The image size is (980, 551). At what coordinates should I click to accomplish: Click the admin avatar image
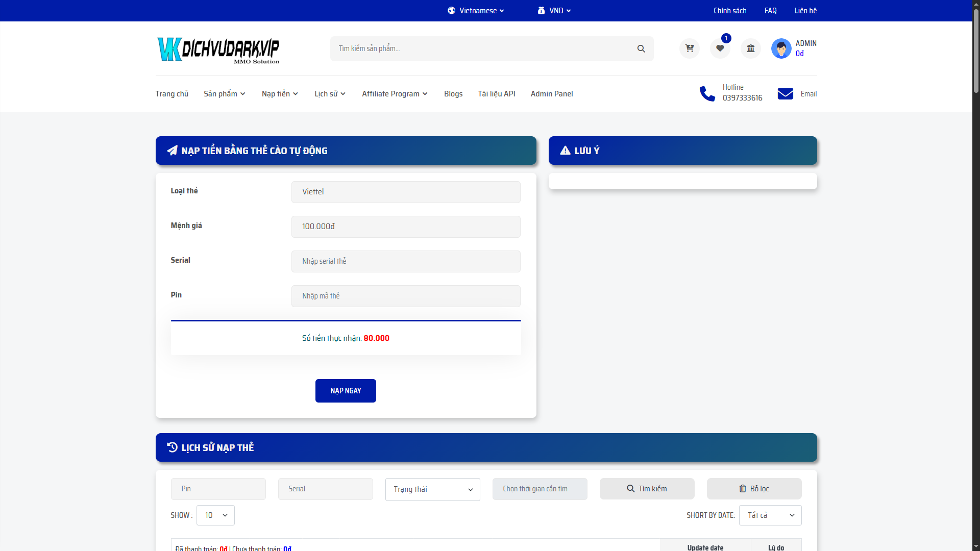(781, 48)
